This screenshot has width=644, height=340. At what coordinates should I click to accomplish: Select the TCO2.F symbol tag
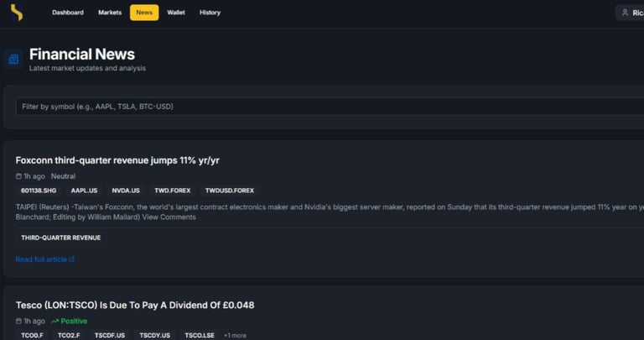69,336
